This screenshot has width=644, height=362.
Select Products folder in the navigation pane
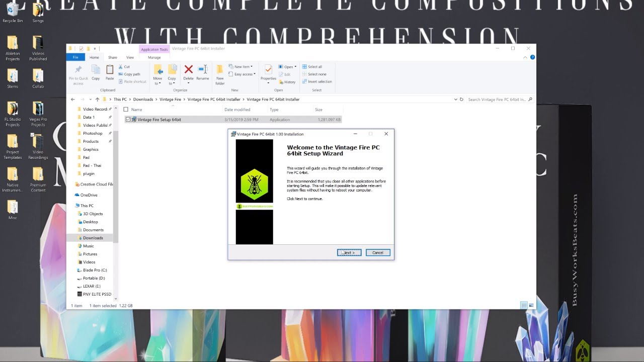(x=91, y=141)
